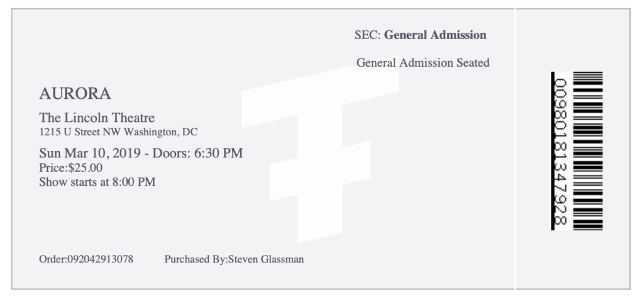The image size is (644, 299).
Task: Click the top crossbar of T logo
Action: click(x=319, y=91)
